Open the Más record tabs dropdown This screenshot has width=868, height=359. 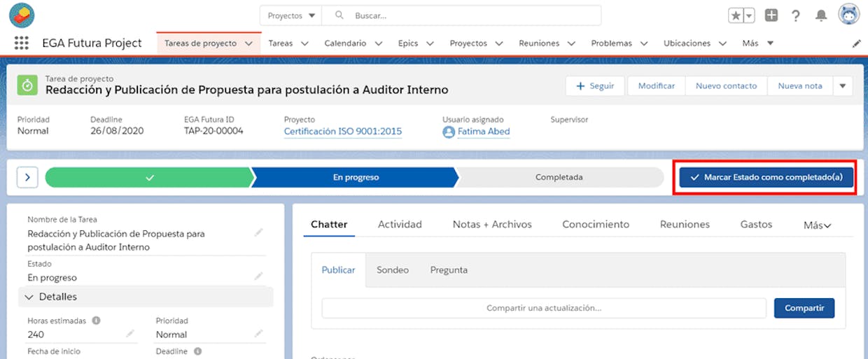click(x=817, y=225)
